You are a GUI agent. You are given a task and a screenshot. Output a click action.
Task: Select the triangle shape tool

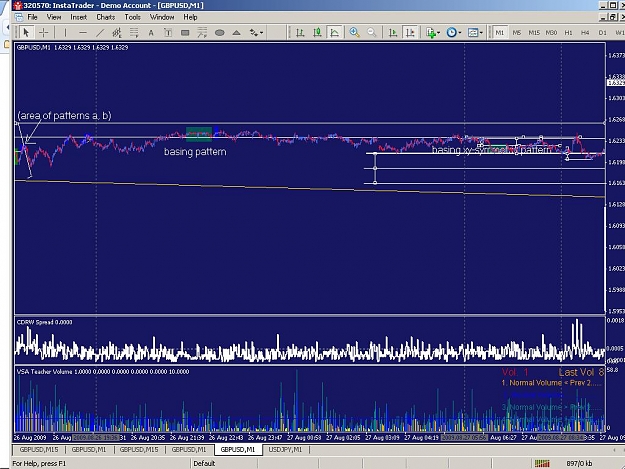click(x=237, y=33)
